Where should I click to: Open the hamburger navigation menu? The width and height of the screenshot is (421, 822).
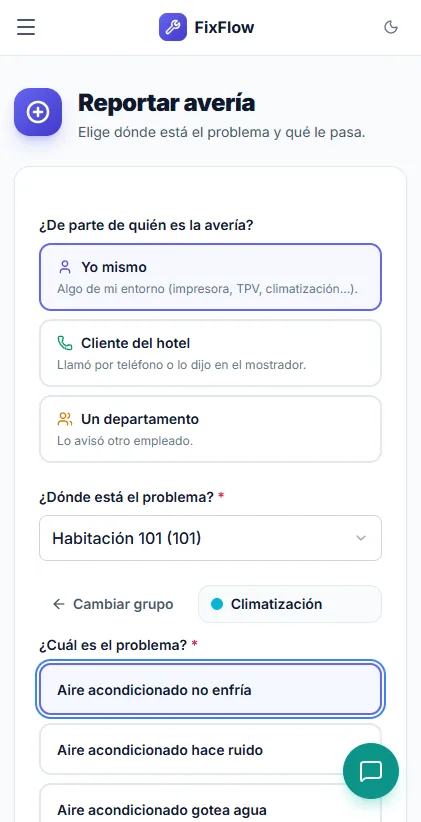[26, 27]
